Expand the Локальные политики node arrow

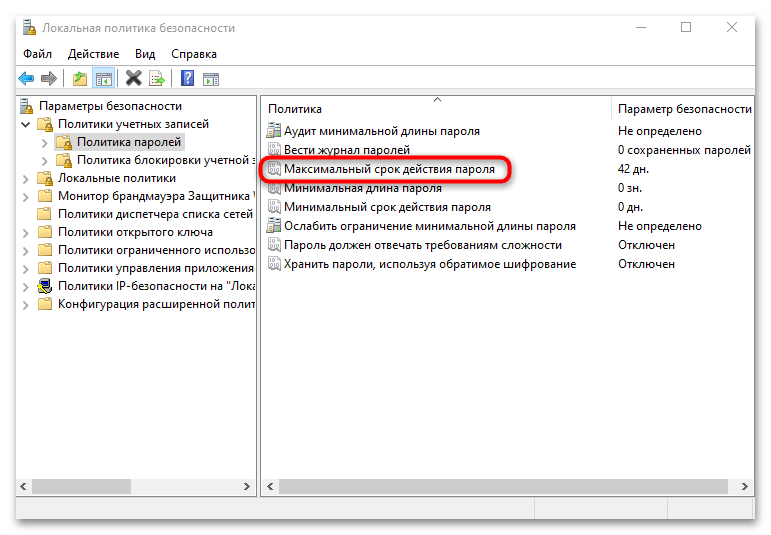tap(26, 179)
